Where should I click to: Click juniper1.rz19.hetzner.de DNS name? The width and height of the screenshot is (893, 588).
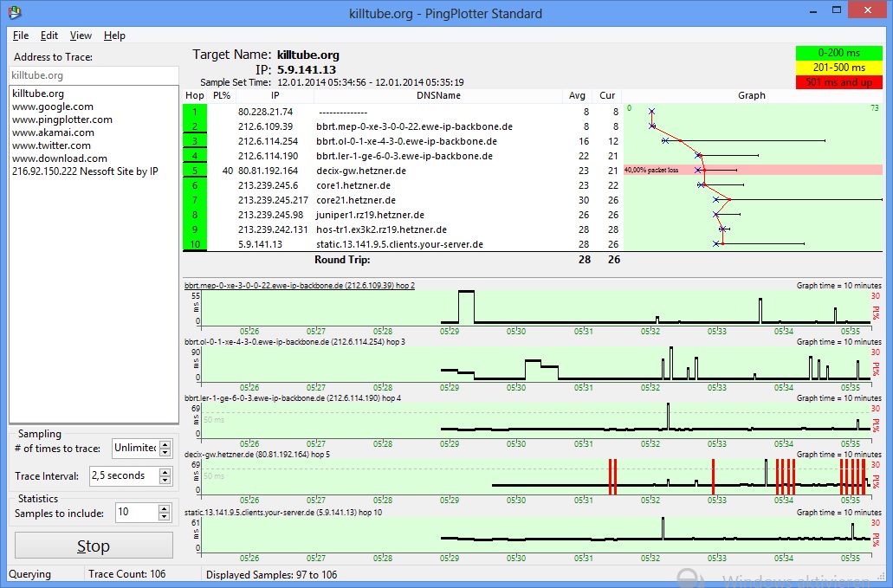pos(370,215)
